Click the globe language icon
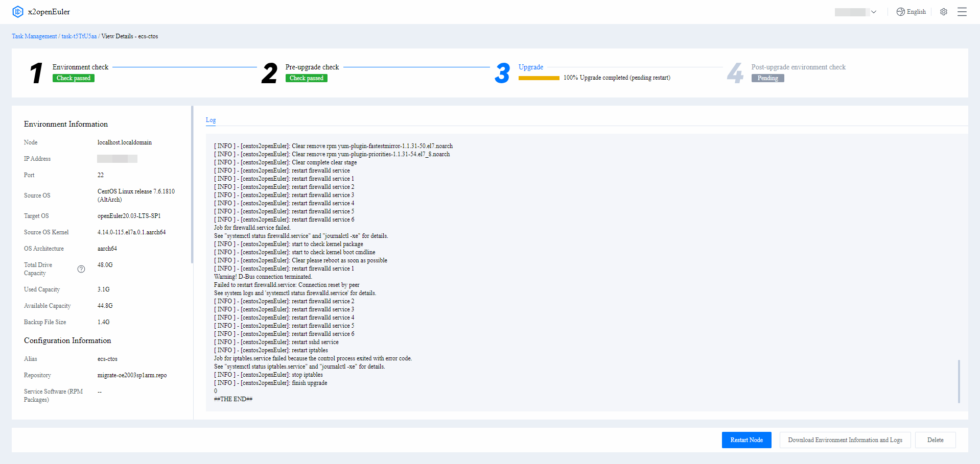This screenshot has height=464, width=980. click(x=900, y=12)
